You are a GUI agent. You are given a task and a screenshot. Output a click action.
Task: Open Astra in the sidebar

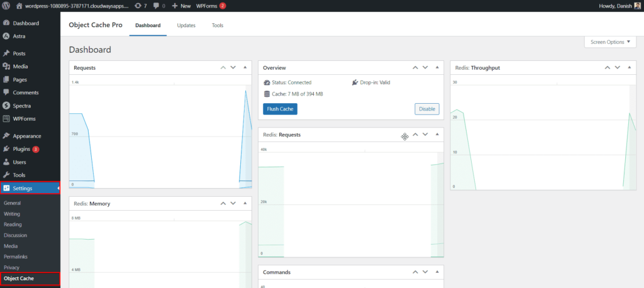point(19,36)
